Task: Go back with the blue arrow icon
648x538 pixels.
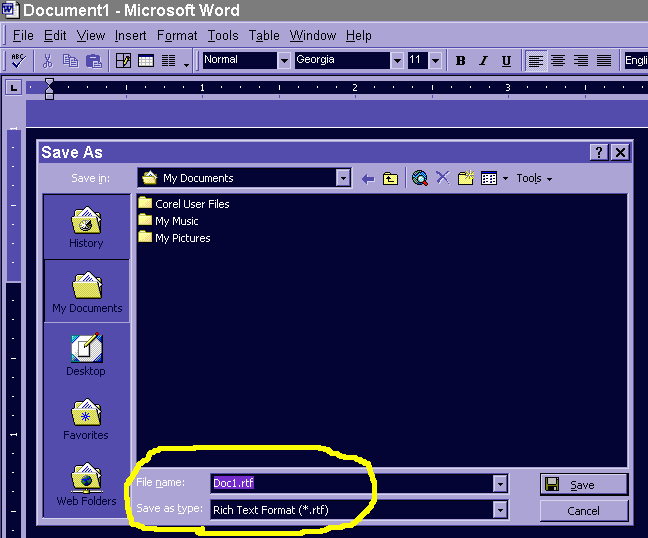Action: click(368, 179)
